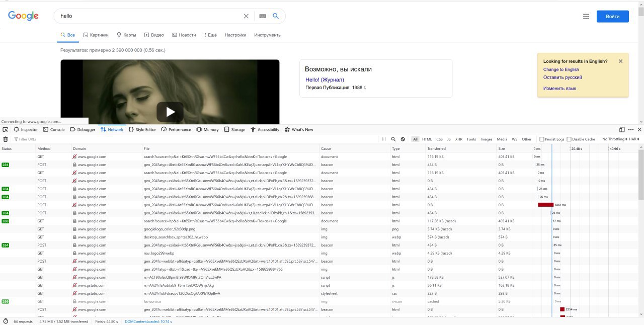Filter requests by JS
The width and height of the screenshot is (644, 325).
tap(449, 139)
